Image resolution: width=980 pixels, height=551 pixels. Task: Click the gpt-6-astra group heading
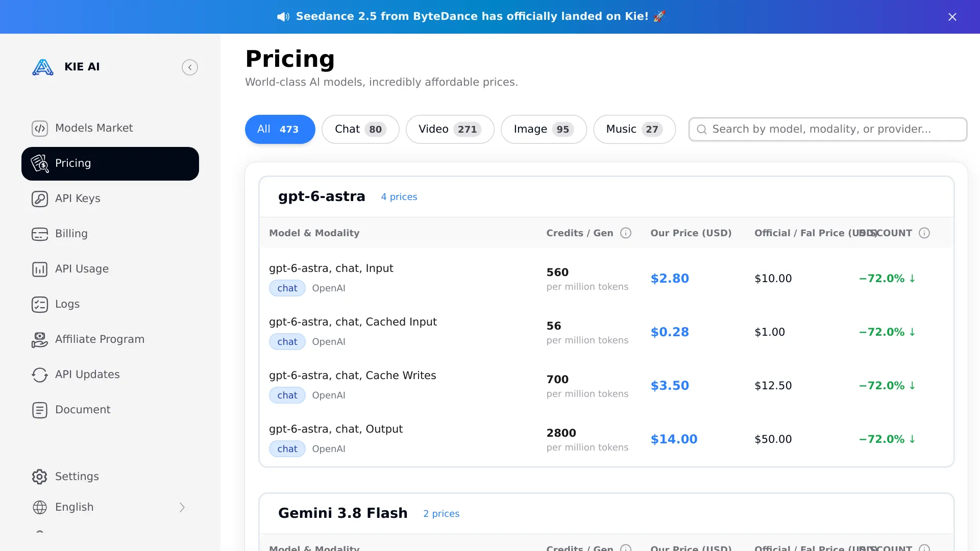[322, 196]
